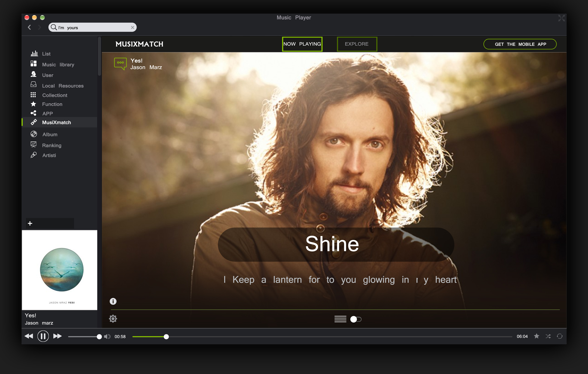Skip to the next track
This screenshot has width=588, height=374.
click(57, 336)
